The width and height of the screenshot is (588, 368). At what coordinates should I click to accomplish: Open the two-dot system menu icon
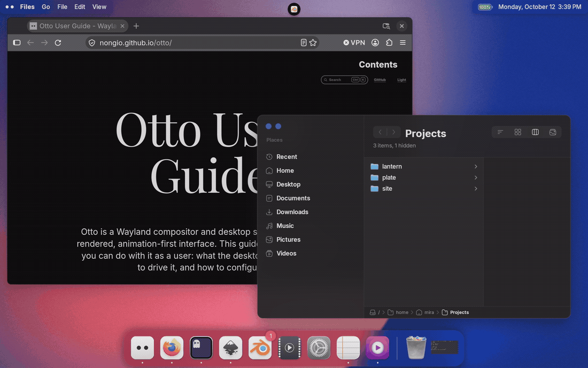[10, 7]
